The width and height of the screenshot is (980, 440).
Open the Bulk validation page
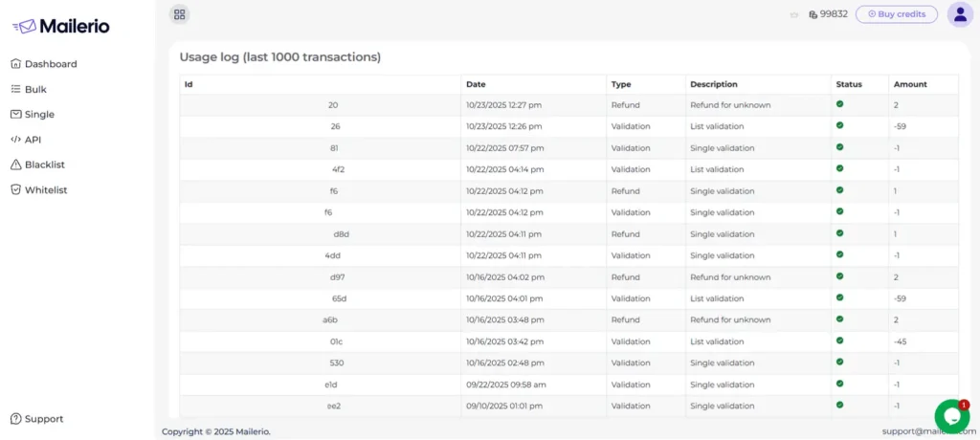click(x=29, y=89)
